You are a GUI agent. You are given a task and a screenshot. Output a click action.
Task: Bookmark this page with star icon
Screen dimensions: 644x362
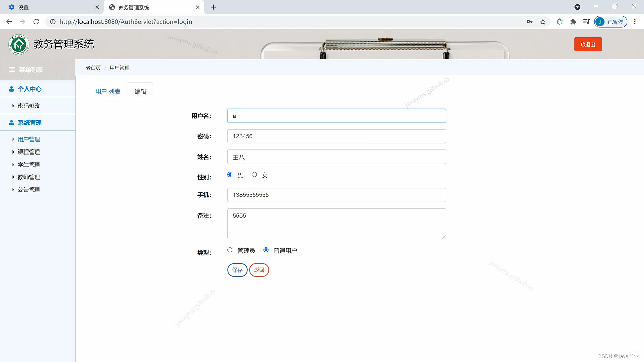tap(543, 22)
